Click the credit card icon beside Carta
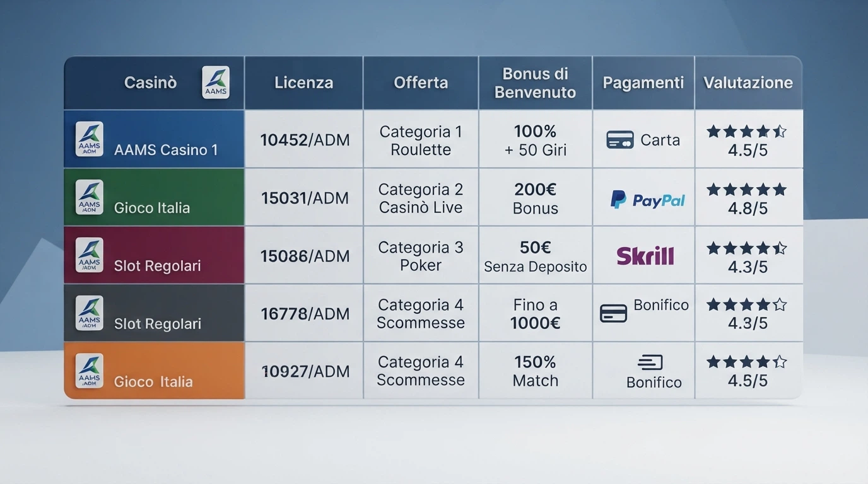Screen dimensions: 868x484 [x=619, y=140]
